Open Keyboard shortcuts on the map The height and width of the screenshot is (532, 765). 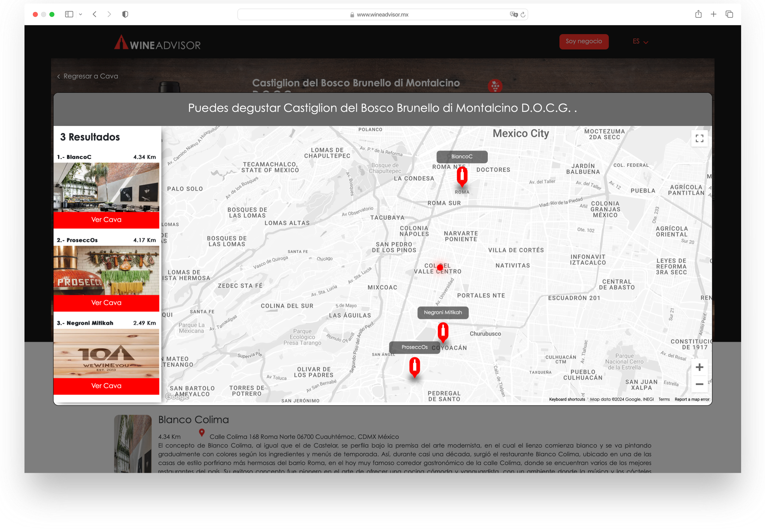(567, 399)
